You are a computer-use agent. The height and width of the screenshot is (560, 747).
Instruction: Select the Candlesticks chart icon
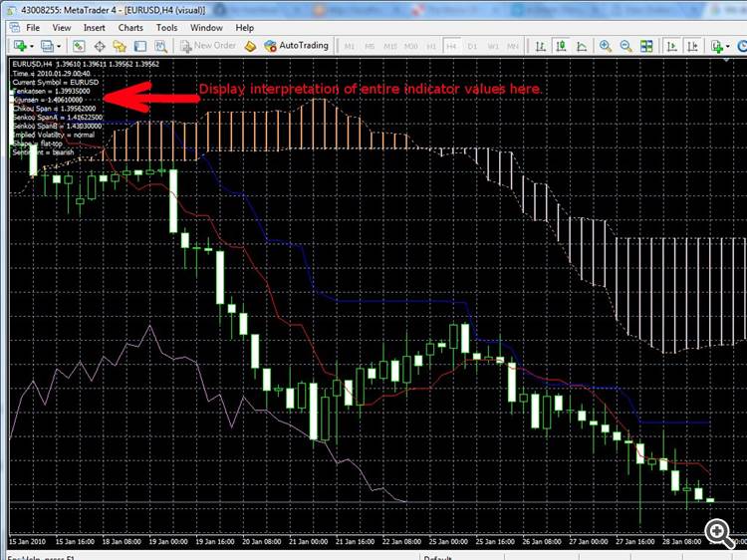[x=561, y=46]
